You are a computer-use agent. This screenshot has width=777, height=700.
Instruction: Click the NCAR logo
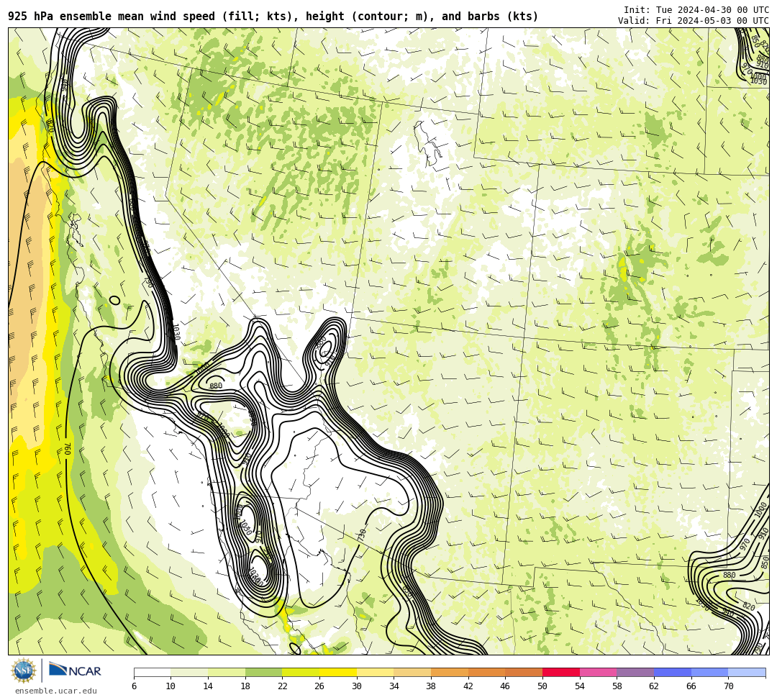click(x=75, y=671)
